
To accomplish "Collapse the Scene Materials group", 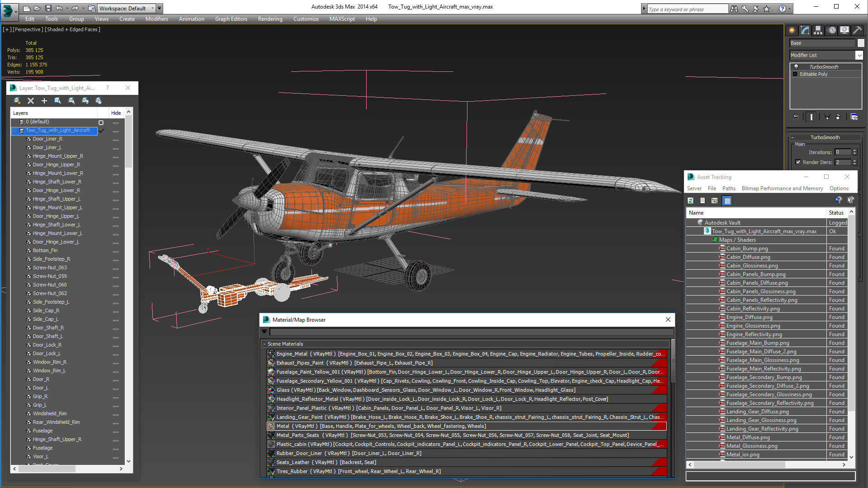I will [x=264, y=344].
